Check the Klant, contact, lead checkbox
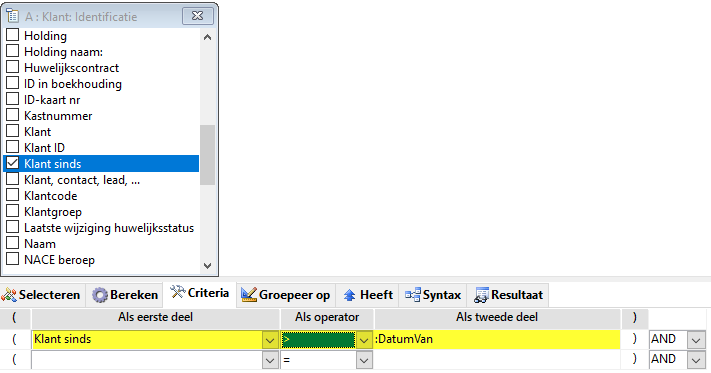 pos(13,179)
